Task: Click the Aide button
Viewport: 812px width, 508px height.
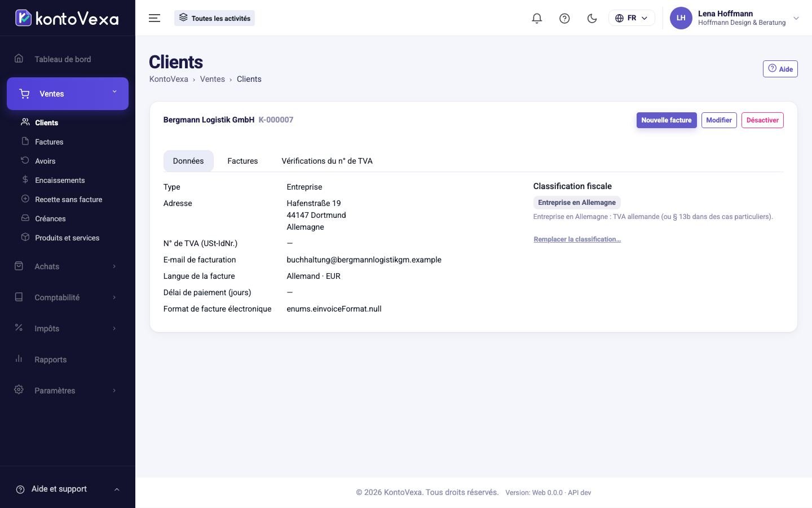Action: pos(780,69)
